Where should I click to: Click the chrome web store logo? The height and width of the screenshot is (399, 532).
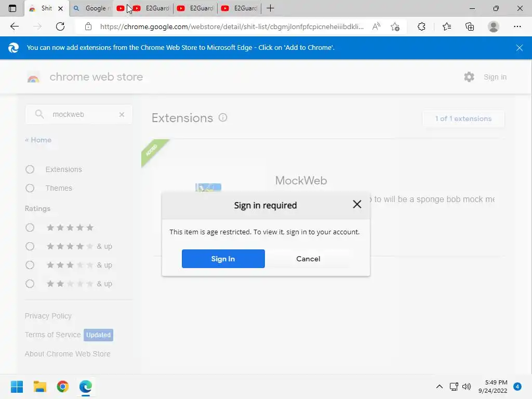click(33, 77)
